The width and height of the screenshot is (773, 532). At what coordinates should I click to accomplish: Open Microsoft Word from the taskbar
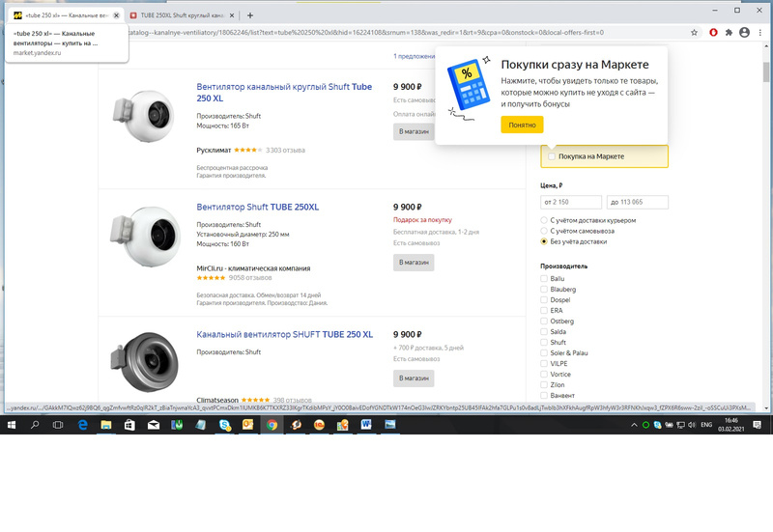click(x=366, y=425)
